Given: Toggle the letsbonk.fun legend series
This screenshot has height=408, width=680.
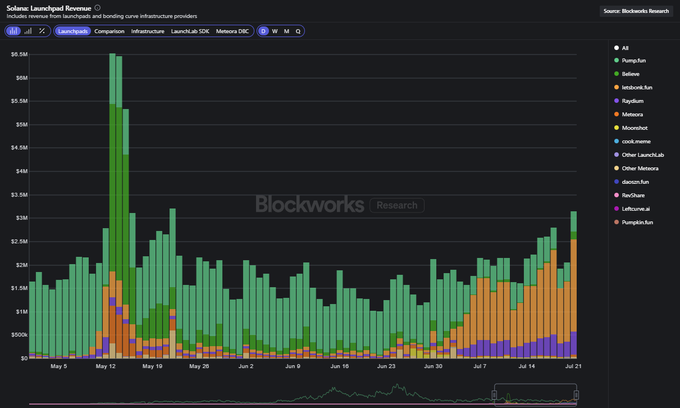Looking at the screenshot, I should tap(639, 88).
